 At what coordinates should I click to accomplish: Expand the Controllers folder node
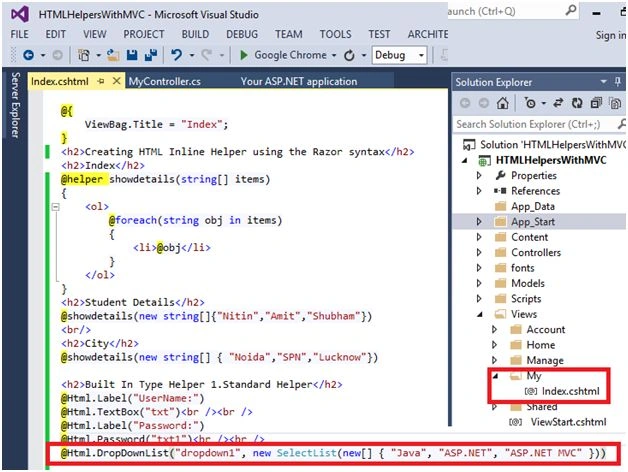(x=479, y=252)
